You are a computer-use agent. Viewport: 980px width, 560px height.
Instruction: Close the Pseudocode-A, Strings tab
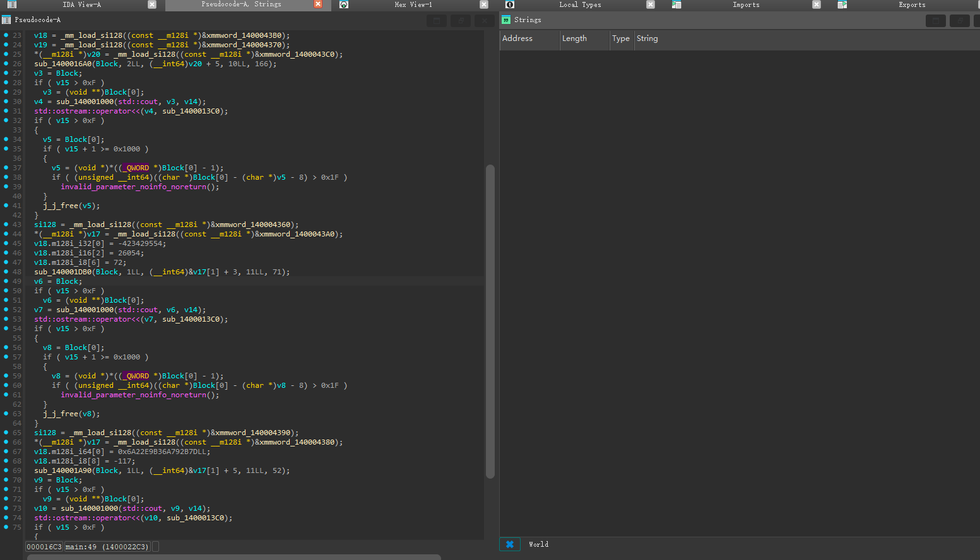[318, 4]
